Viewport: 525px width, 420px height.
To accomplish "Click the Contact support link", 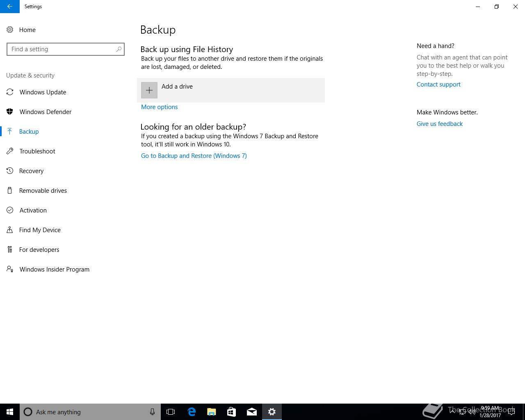I will (x=438, y=84).
